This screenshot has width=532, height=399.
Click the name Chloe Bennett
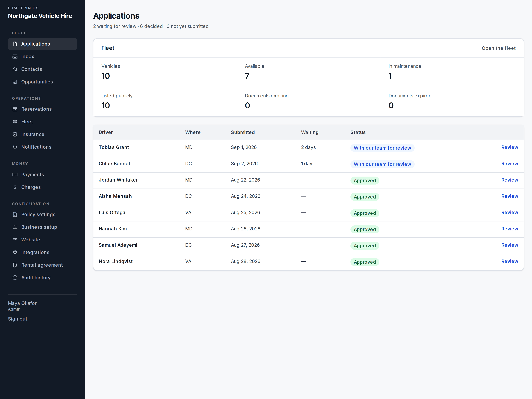(115, 164)
